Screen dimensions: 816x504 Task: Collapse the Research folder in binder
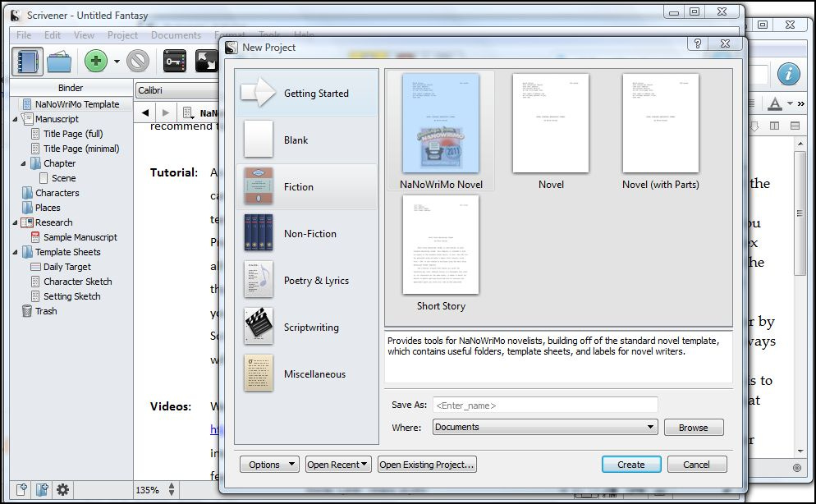[15, 222]
